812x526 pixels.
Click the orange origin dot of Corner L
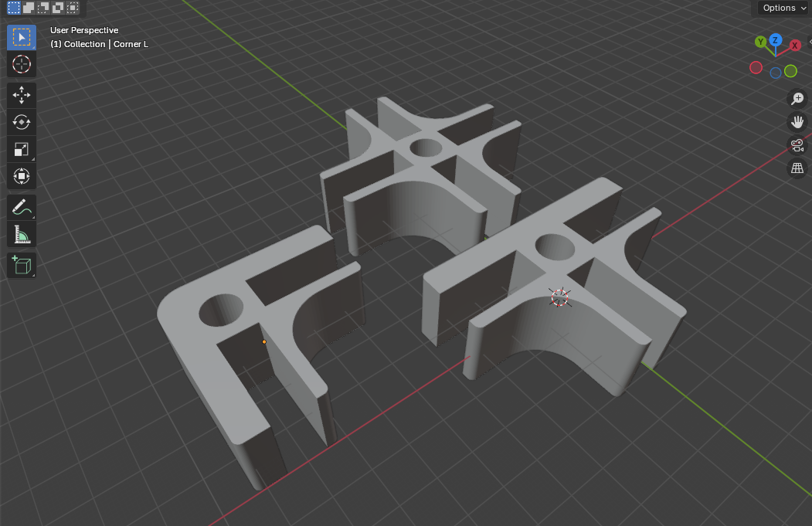point(264,341)
